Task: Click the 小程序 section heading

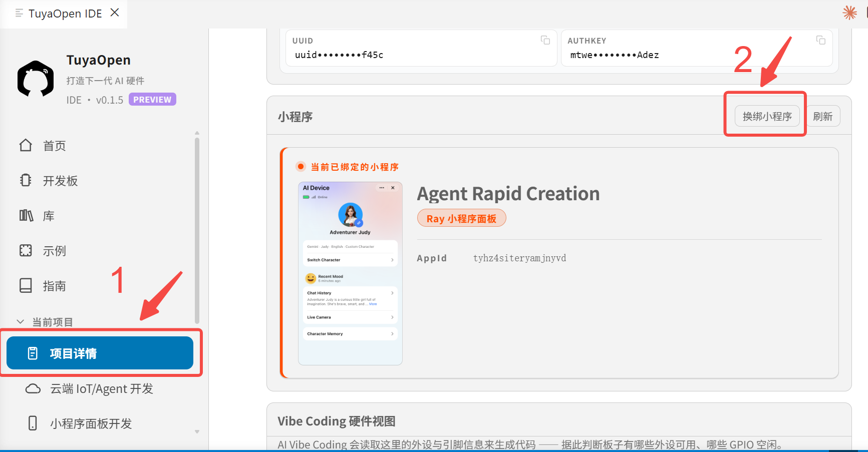Action: pyautogui.click(x=295, y=117)
